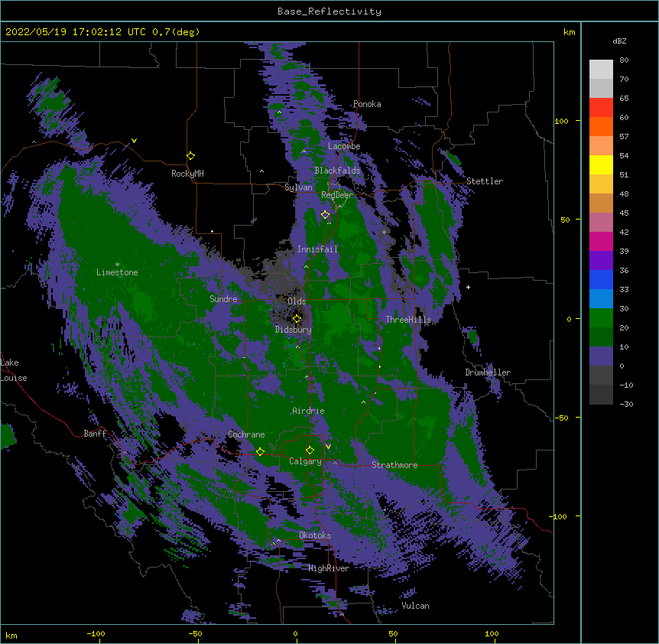Viewport: 659px width, 644px height.
Task: Click the dBZ legend heading
Action: 619,41
